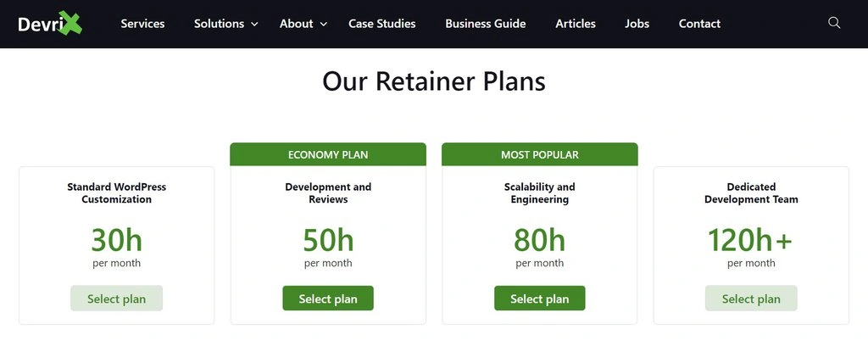Click the MOST POPULAR banner
This screenshot has width=868, height=346.
point(539,154)
